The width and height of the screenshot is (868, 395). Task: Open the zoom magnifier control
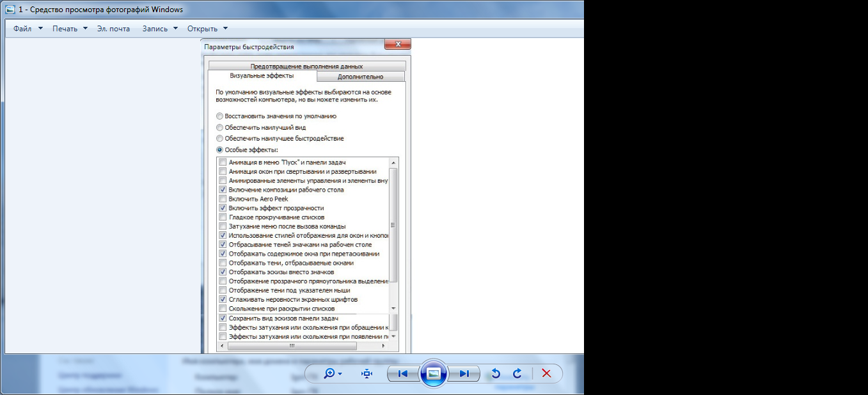tap(333, 374)
